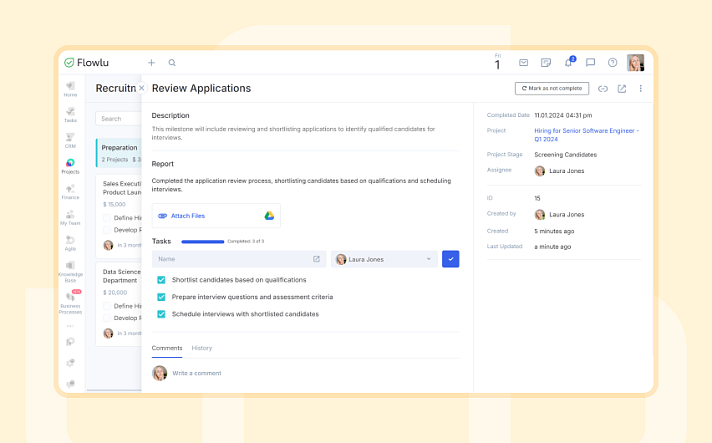Close the Review Applications panel
This screenshot has width=712, height=443.
tap(142, 88)
